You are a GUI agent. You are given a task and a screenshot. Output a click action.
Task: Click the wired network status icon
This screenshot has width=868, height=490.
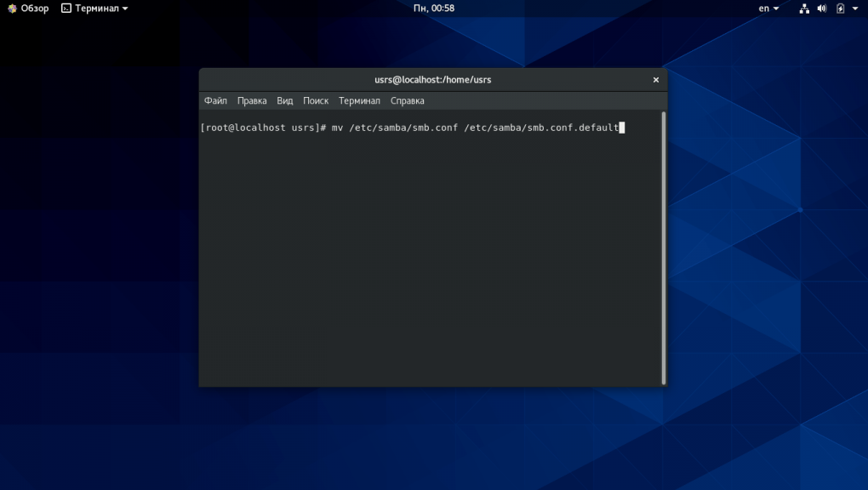804,9
